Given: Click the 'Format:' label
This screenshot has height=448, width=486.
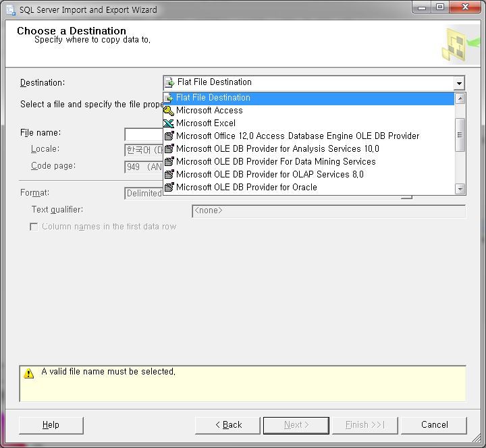Looking at the screenshot, I should coord(34,193).
